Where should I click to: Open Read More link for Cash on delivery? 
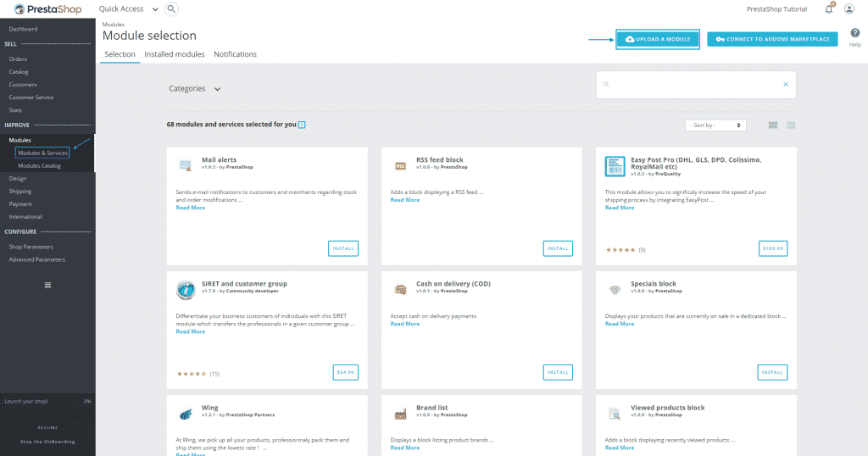pos(405,324)
